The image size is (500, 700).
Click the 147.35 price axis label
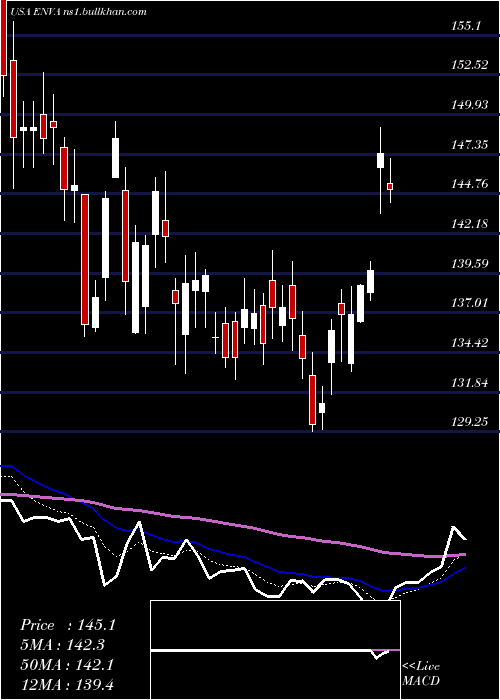469,145
